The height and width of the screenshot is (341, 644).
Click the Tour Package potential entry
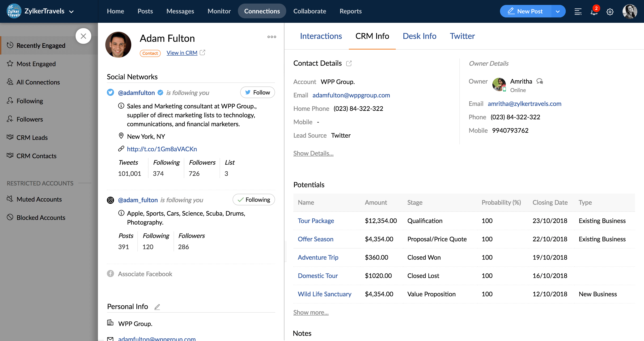coord(316,221)
